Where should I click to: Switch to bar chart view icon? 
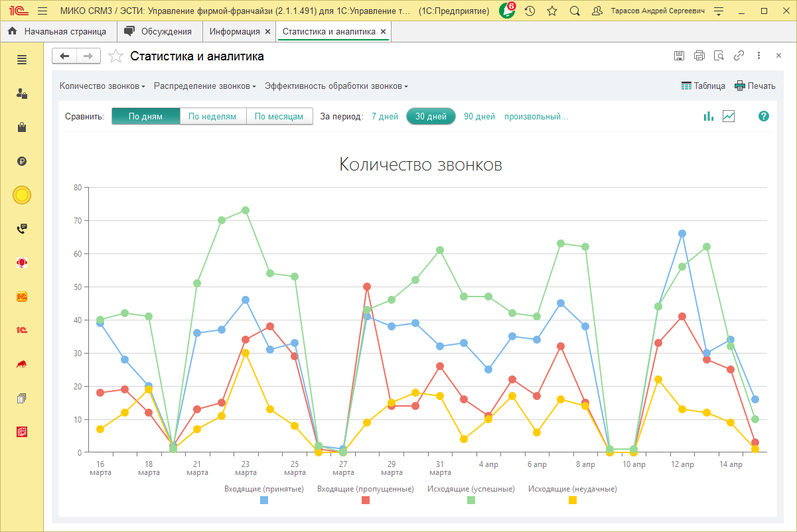coord(708,116)
